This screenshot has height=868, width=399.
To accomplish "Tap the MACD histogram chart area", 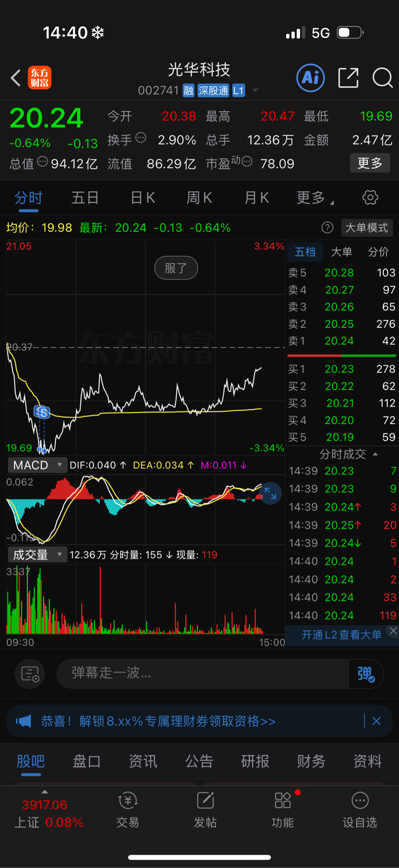I will [x=145, y=509].
